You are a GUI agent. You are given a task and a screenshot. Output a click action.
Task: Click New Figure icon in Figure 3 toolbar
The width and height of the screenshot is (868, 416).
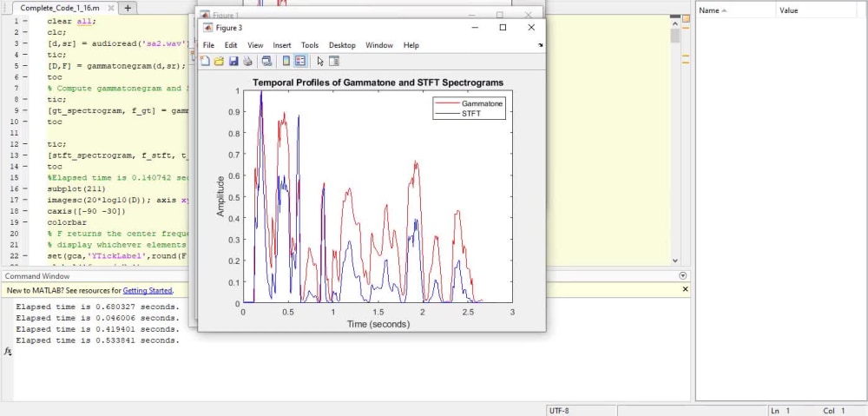205,61
